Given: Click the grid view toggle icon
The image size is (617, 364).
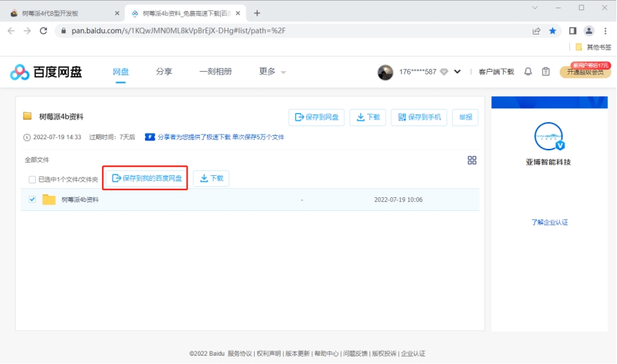Looking at the screenshot, I should (472, 160).
